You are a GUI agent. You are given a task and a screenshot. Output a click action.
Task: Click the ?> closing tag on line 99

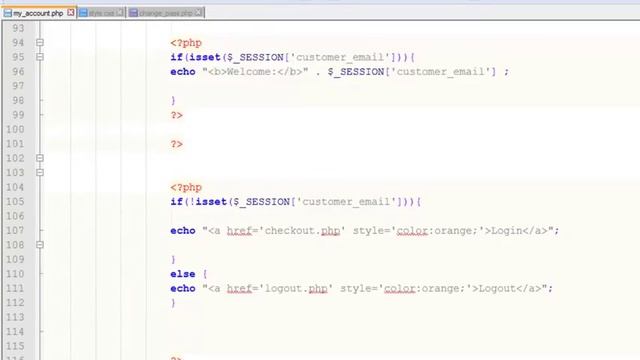(177, 115)
